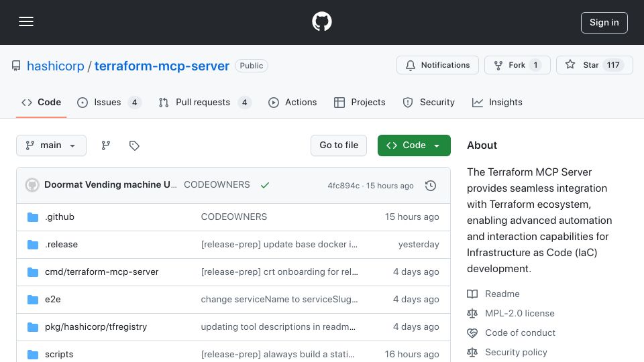Open the hashicorp organization link
Image resolution: width=644 pixels, height=362 pixels.
coord(56,66)
